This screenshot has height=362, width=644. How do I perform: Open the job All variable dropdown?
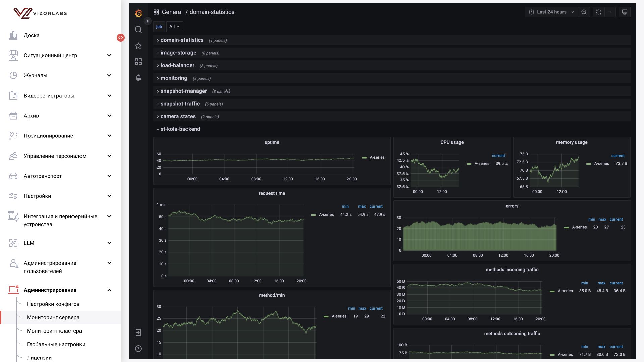[x=174, y=27]
